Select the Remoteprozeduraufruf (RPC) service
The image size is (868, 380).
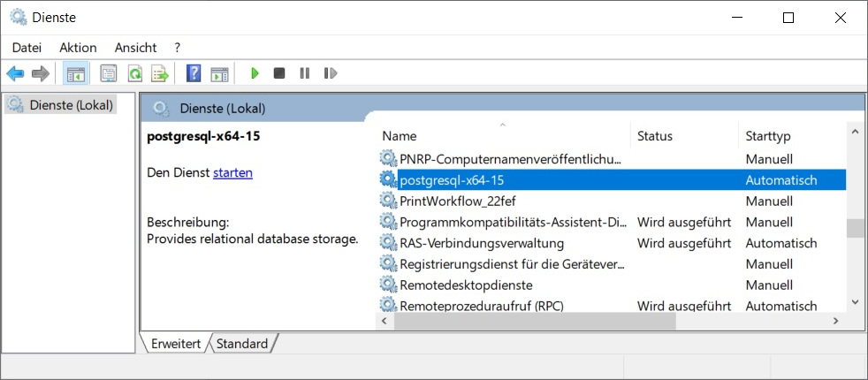[612, 305]
